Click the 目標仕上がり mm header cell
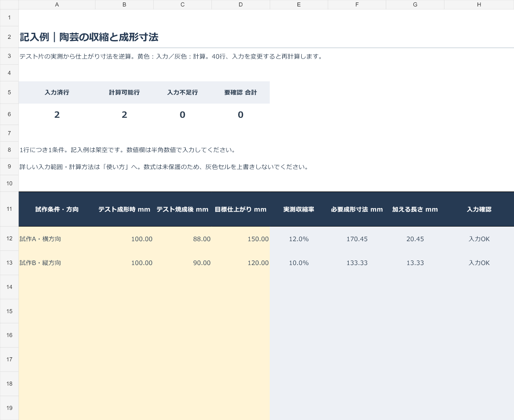This screenshot has height=420, width=514. pyautogui.click(x=241, y=209)
